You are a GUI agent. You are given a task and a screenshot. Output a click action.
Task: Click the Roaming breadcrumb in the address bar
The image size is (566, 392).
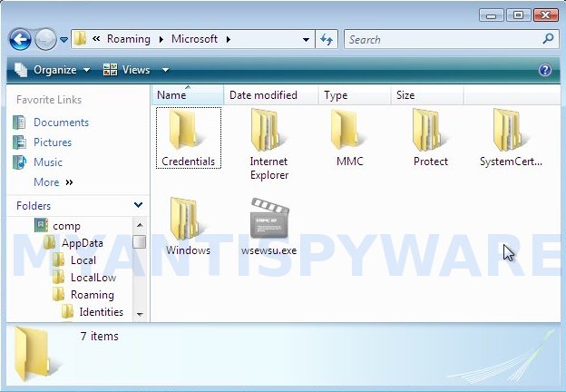[x=129, y=39]
